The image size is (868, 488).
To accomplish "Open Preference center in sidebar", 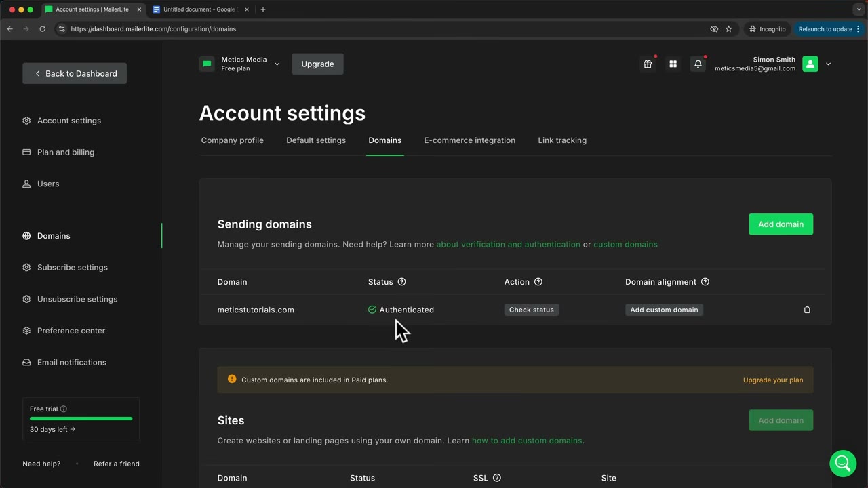I will [71, 331].
